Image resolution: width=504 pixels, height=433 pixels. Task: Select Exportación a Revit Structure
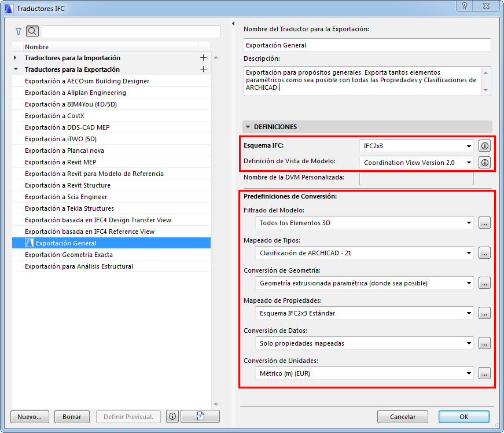[111, 185]
